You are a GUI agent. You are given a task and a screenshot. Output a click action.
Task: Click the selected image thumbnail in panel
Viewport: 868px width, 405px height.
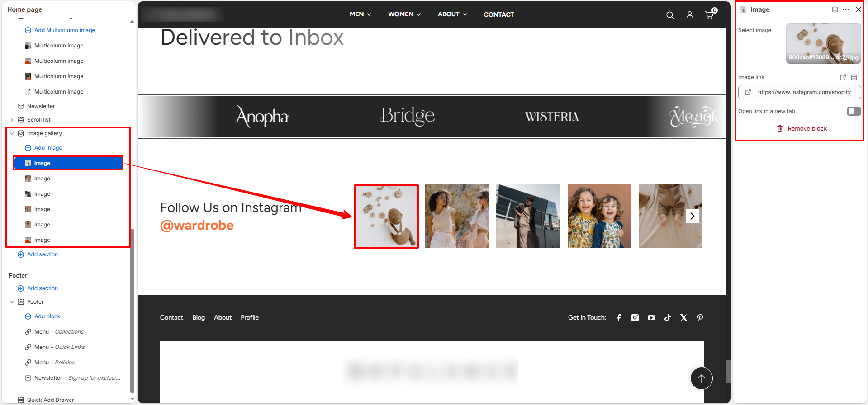(823, 43)
